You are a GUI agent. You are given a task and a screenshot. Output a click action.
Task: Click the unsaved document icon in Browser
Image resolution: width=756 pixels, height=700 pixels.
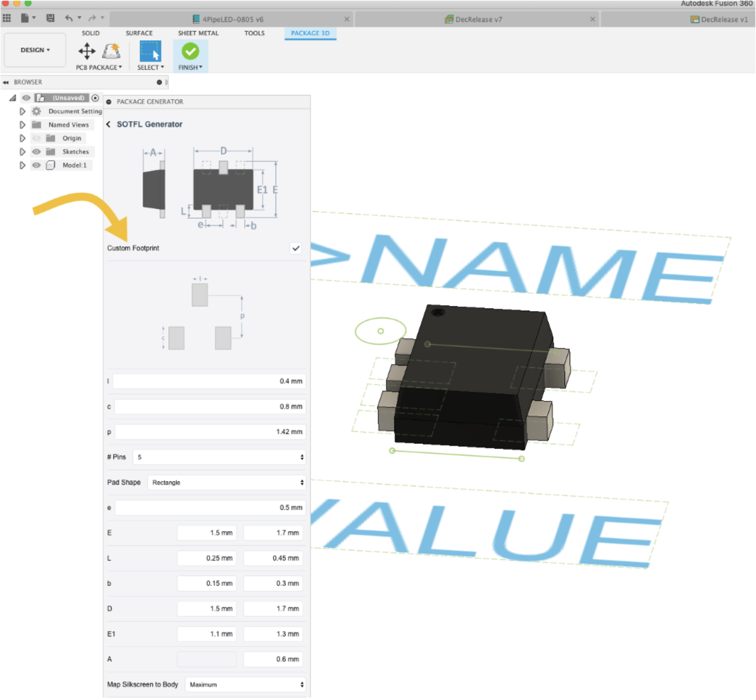(40, 98)
